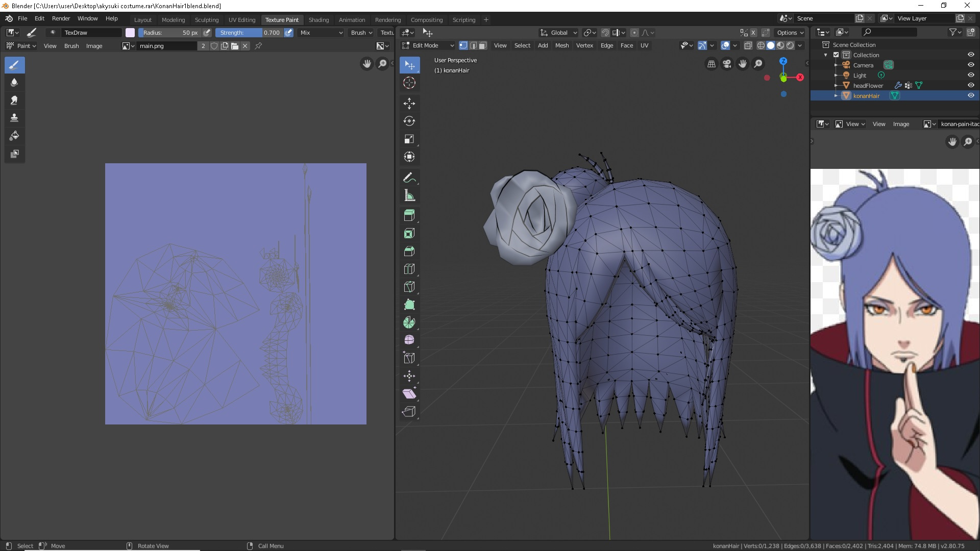The height and width of the screenshot is (551, 980).
Task: Activate the Cursor tool in 3D viewport
Action: click(409, 83)
